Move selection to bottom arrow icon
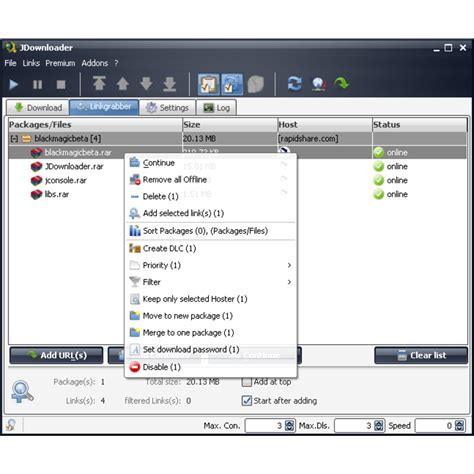Image resolution: width=474 pixels, height=474 pixels. (169, 84)
